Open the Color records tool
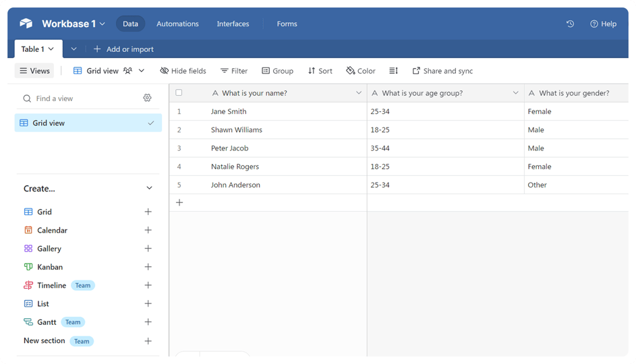The image size is (636, 364). [x=361, y=71]
